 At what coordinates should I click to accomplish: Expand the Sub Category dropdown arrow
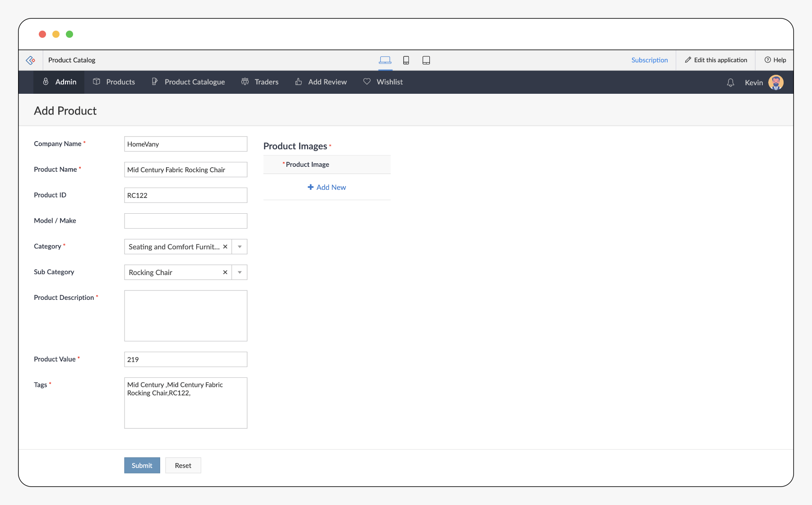click(240, 272)
